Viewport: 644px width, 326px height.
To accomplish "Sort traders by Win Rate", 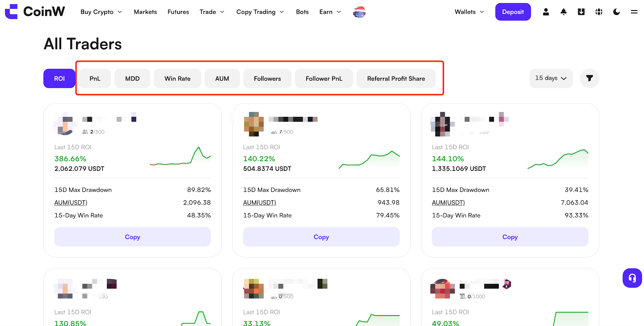I will tap(177, 79).
